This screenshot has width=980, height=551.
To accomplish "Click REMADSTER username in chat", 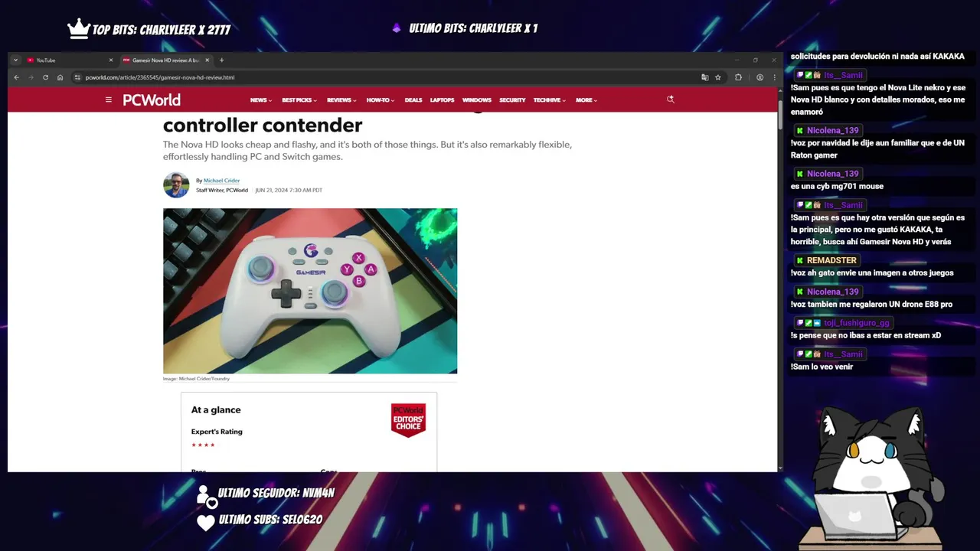I will pos(831,260).
